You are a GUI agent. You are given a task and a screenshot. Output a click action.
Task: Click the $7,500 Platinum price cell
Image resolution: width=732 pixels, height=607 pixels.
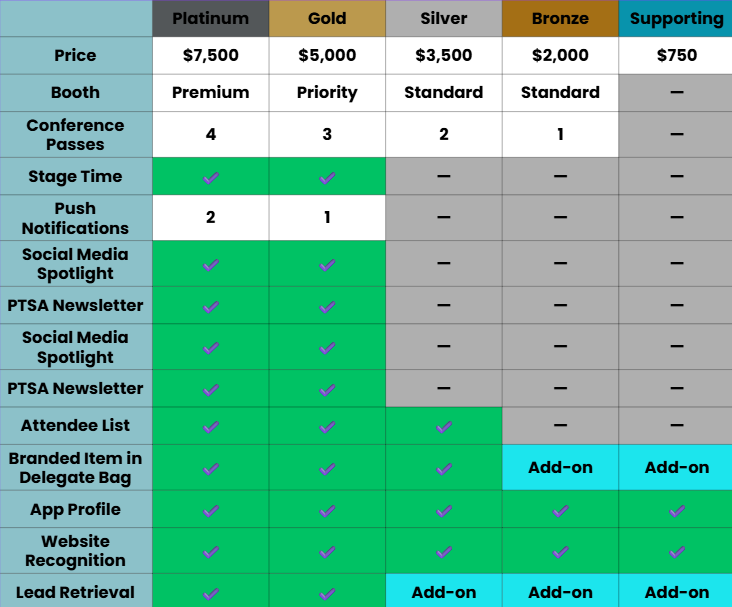(211, 55)
